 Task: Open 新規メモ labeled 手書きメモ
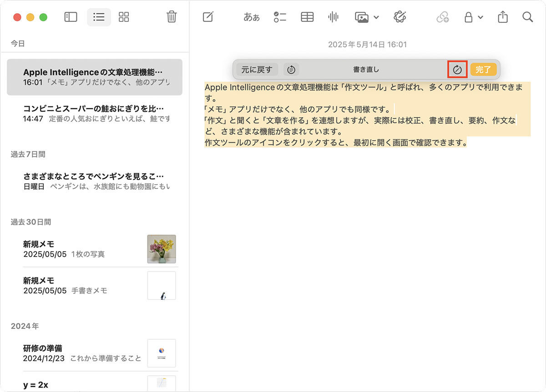click(95, 285)
